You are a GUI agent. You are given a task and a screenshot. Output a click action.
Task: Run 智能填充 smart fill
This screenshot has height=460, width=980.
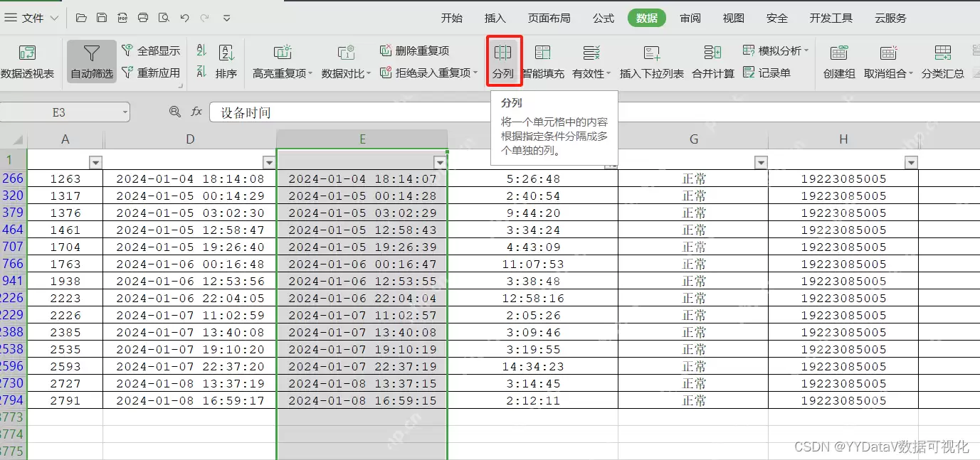[x=543, y=62]
